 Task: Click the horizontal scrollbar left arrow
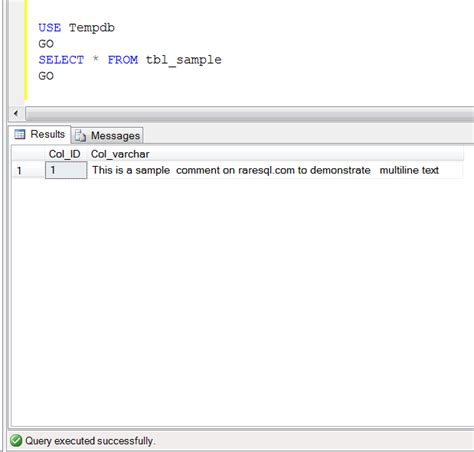[16, 114]
